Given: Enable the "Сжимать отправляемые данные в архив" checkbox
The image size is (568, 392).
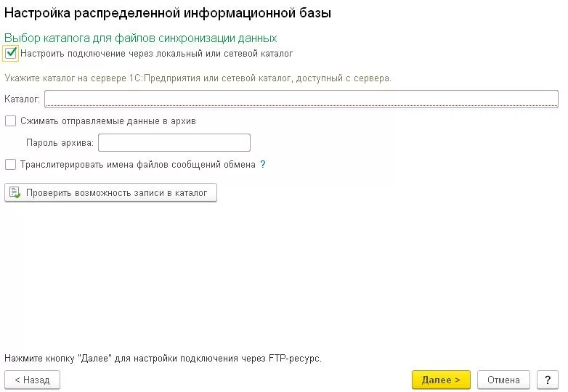Looking at the screenshot, I should click(10, 121).
